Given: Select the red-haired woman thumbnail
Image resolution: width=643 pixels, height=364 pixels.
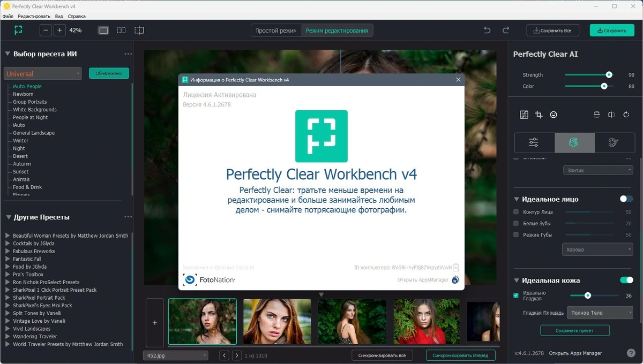Looking at the screenshot, I should pos(277,321).
